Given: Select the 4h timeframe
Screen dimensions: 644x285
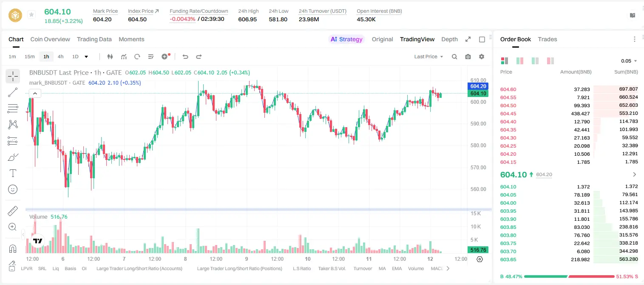Looking at the screenshot, I should coord(60,57).
